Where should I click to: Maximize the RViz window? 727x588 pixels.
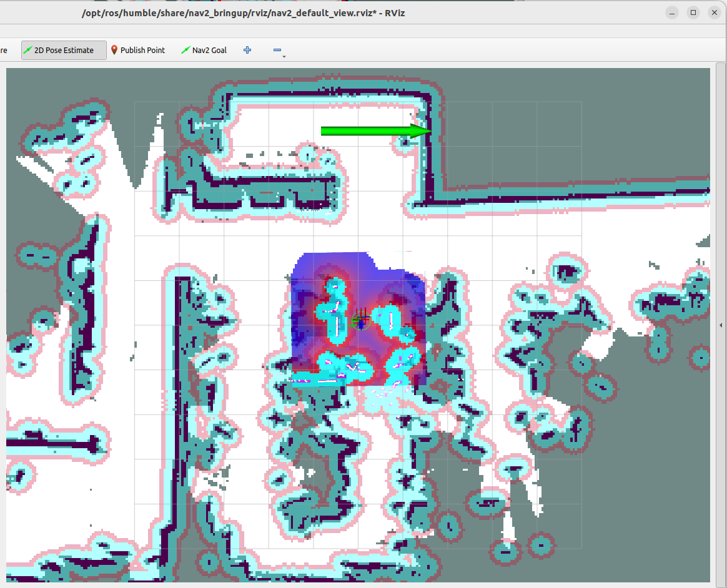click(693, 12)
